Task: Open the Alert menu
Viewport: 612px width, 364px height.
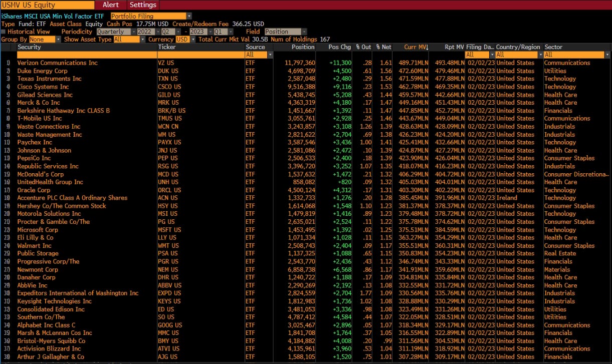Action: click(x=110, y=5)
